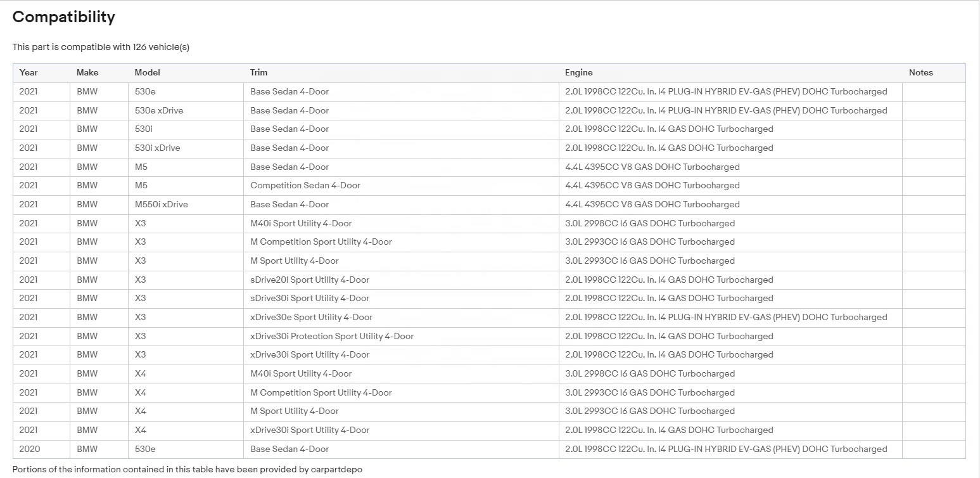Select "Base Sedan 4-Door" in the 2020 row

pos(290,449)
